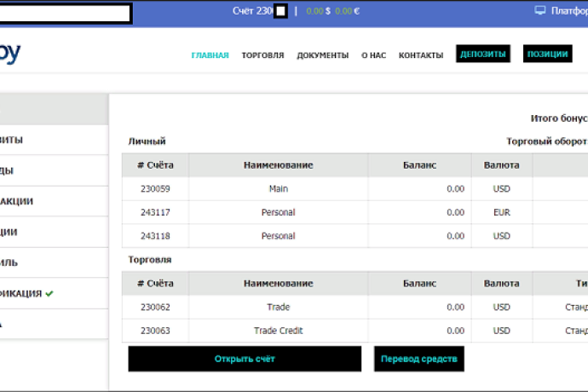Click Итого бонус label
Image resolution: width=588 pixels, height=392 pixels.
559,118
